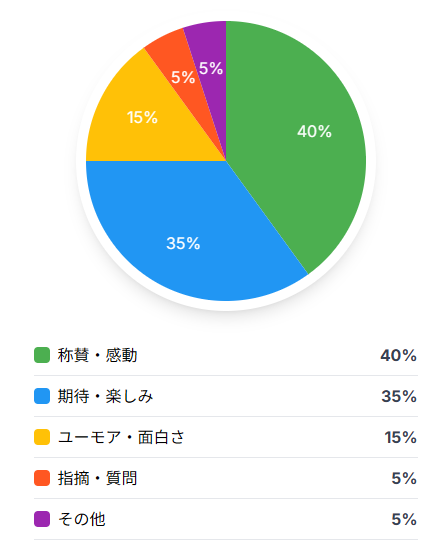Select the purple その他 legend swatch
This screenshot has width=447, height=554.
click(x=42, y=519)
